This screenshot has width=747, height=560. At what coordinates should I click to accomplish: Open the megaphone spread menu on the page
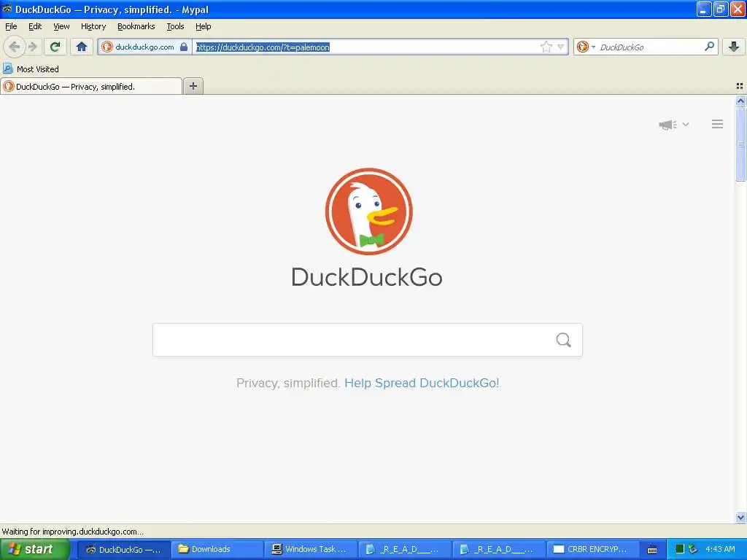[x=673, y=125]
